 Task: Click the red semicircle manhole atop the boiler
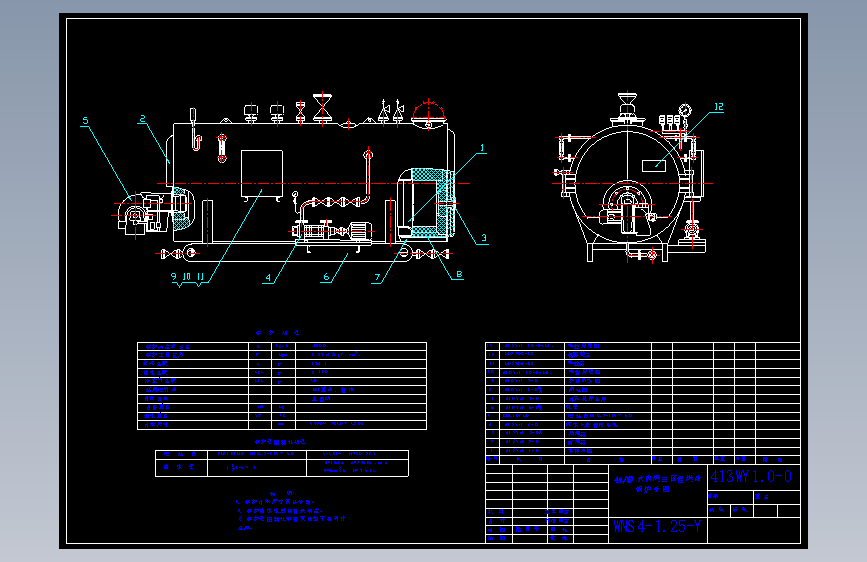pos(429,111)
